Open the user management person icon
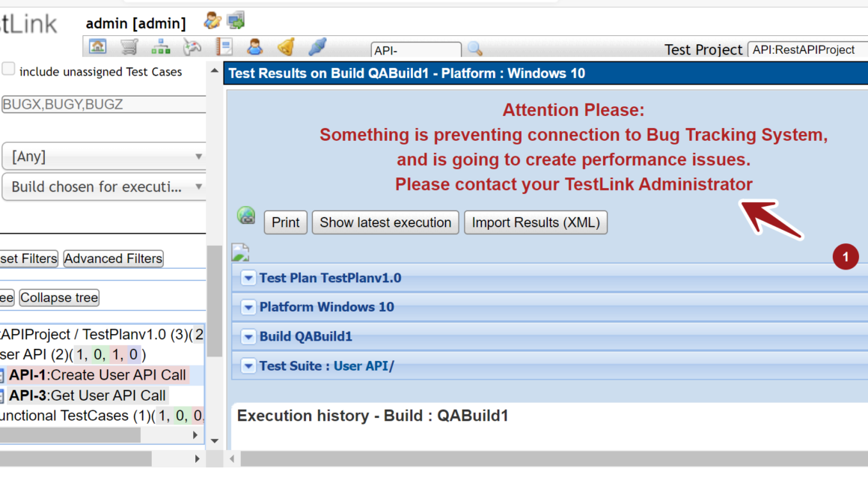This screenshot has width=868, height=498. pos(255,47)
